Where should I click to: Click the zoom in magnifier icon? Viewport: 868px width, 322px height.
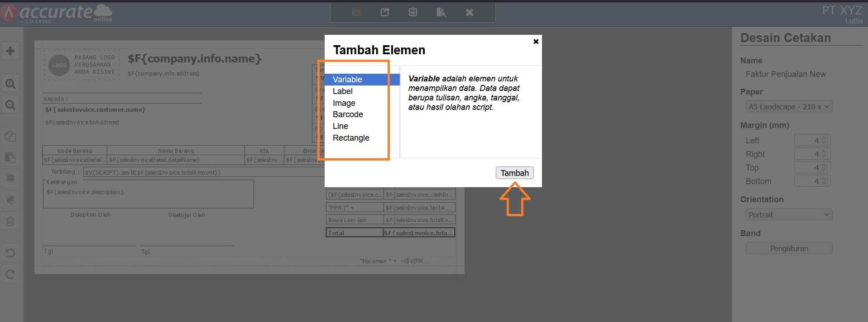pyautogui.click(x=10, y=84)
